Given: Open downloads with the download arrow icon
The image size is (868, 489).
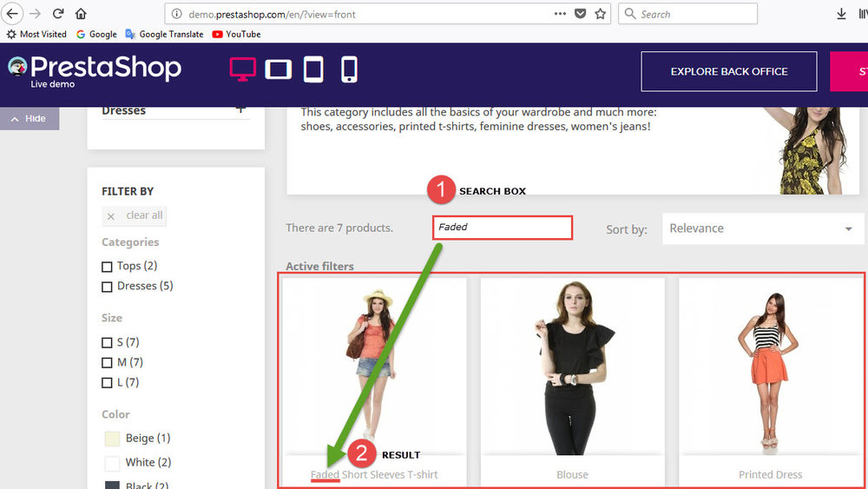Looking at the screenshot, I should (x=841, y=14).
